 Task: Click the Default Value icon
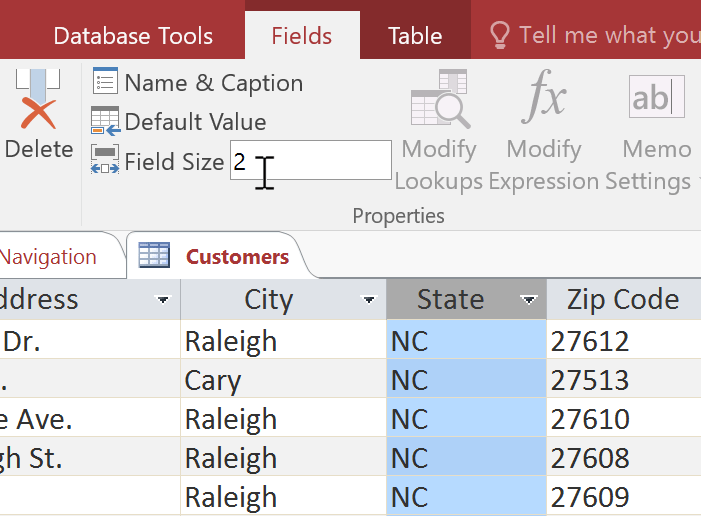click(x=105, y=121)
